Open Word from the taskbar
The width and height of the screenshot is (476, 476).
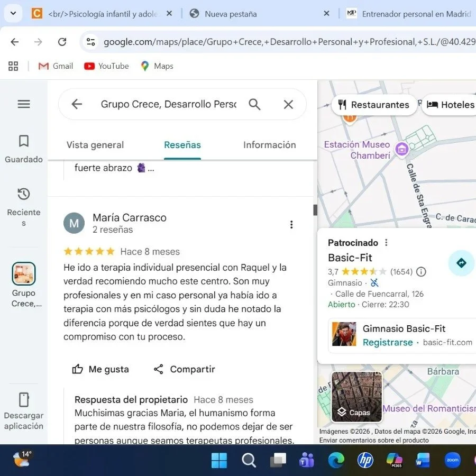coord(423,460)
